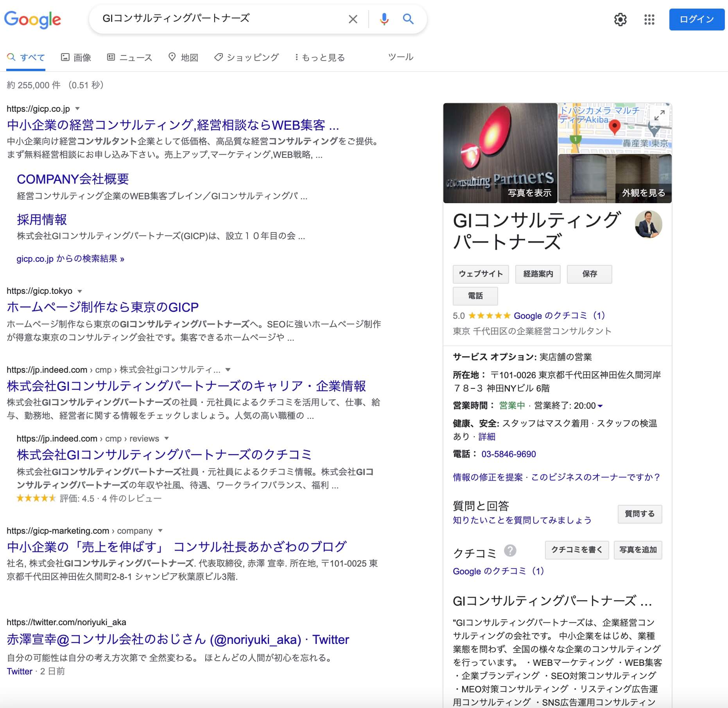The height and width of the screenshot is (708, 728).
Task: Switch to the 画像 tab
Action: tap(76, 57)
